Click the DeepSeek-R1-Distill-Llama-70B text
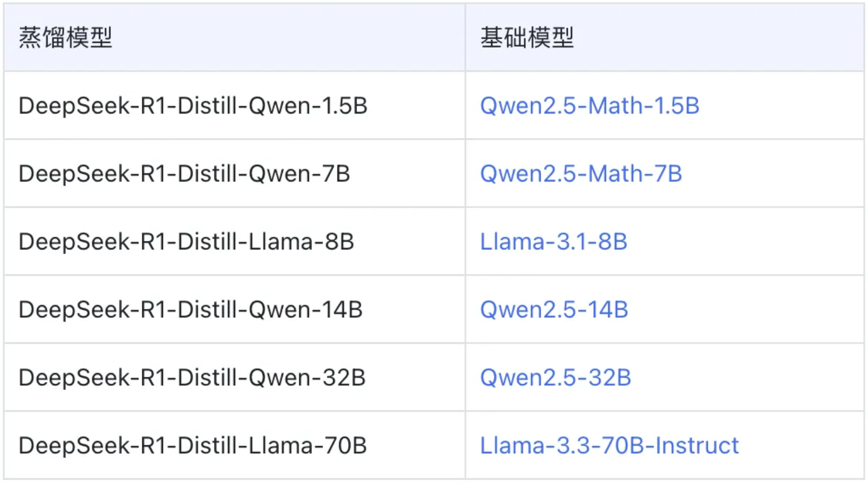 pyautogui.click(x=192, y=445)
